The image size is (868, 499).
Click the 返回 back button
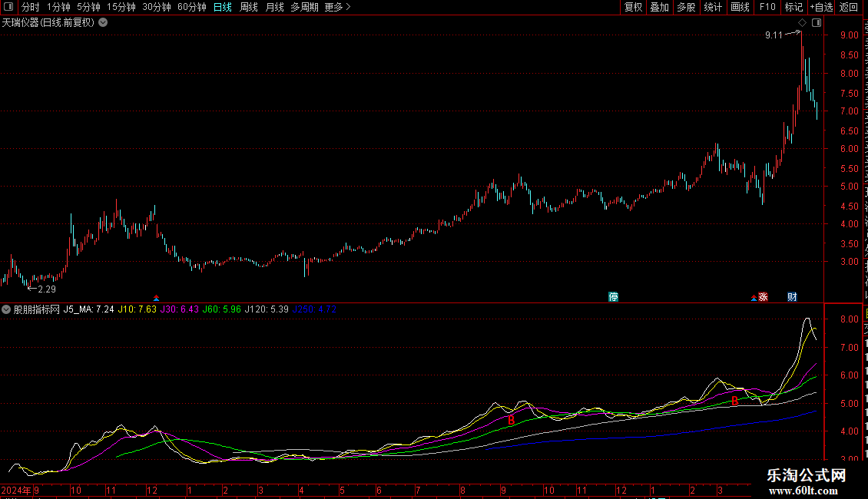click(x=849, y=7)
